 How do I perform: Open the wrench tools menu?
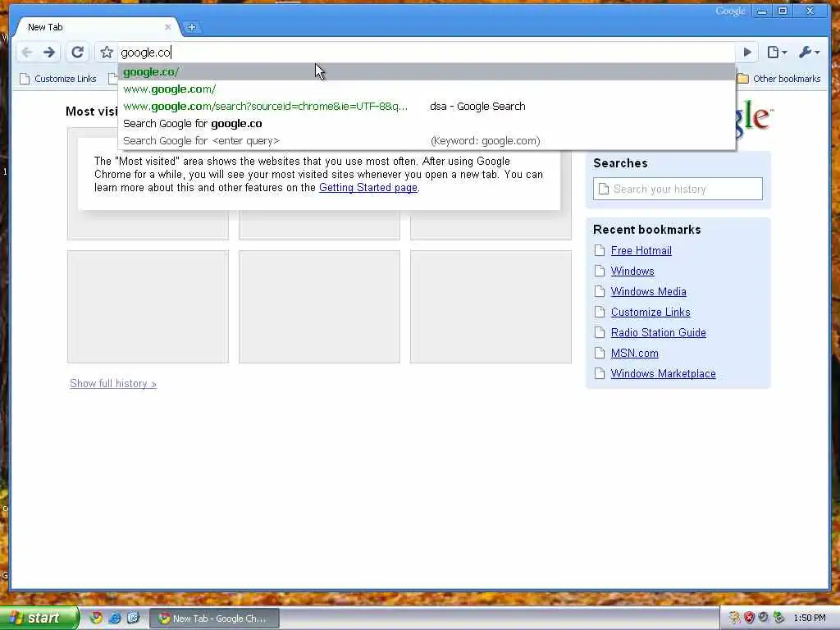click(809, 52)
